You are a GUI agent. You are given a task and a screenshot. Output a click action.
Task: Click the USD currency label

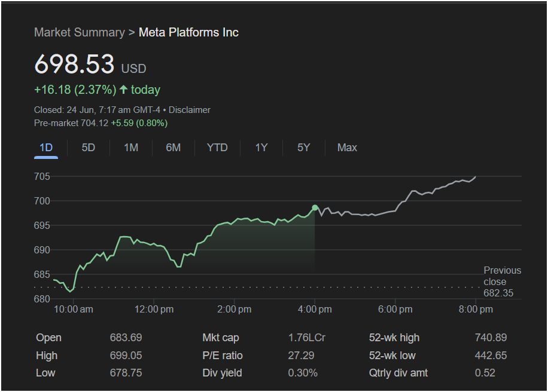point(133,68)
